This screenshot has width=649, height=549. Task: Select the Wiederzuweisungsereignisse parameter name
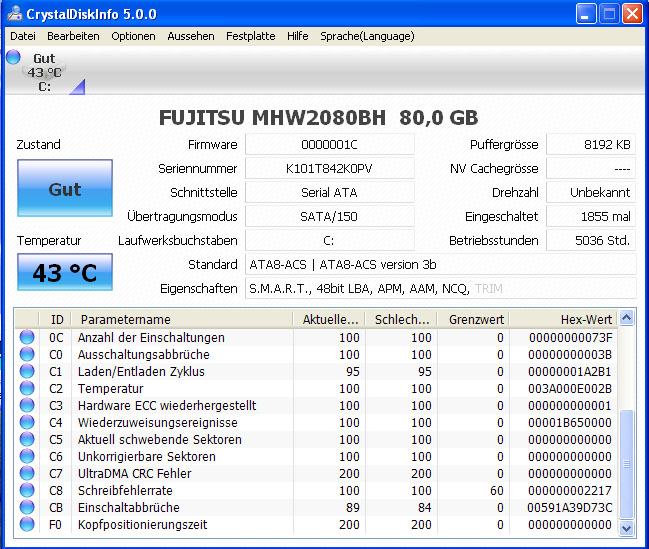click(x=158, y=422)
